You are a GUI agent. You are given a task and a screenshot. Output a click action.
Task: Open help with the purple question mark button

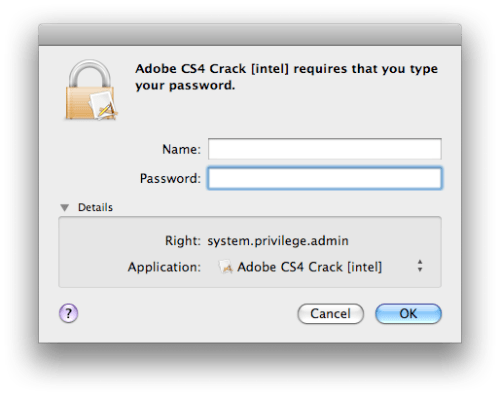pyautogui.click(x=69, y=313)
